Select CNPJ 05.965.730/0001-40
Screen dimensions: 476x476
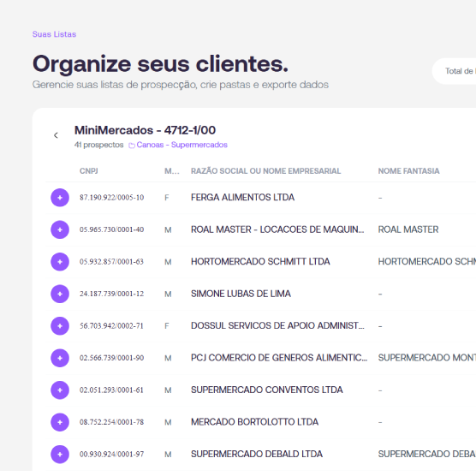pos(111,229)
